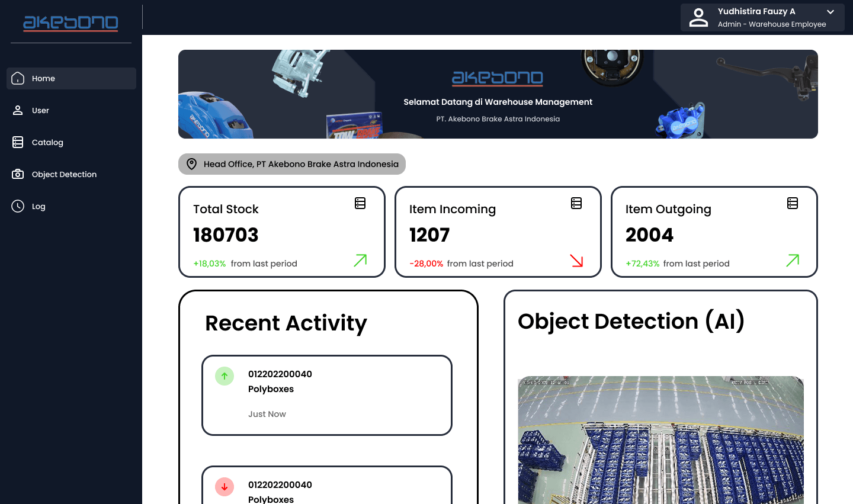This screenshot has width=853, height=504.
Task: Click the green incoming arrow on first activity
Action: tap(225, 376)
